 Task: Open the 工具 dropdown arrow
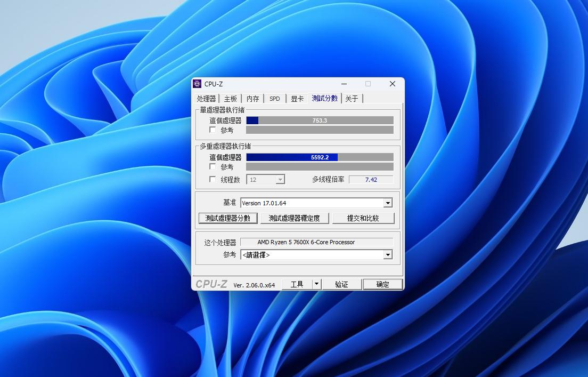(316, 284)
